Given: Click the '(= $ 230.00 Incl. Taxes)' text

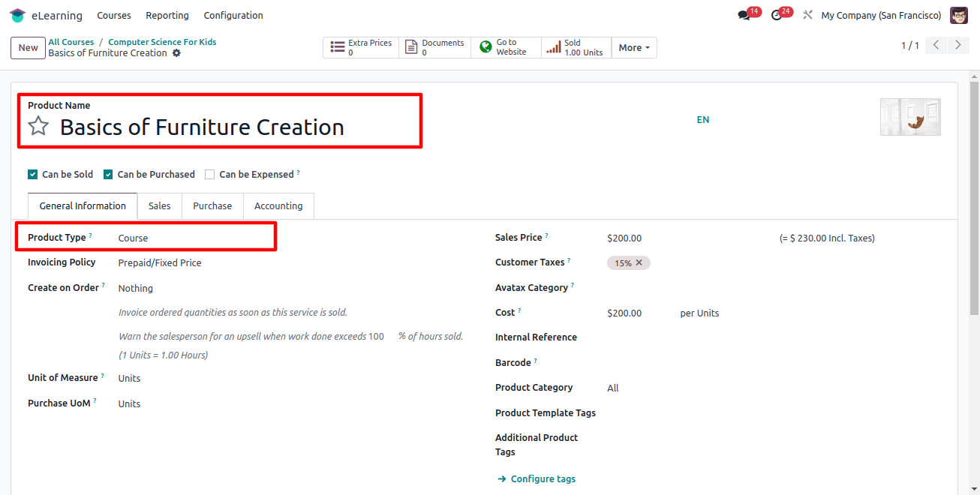Looking at the screenshot, I should (x=827, y=238).
